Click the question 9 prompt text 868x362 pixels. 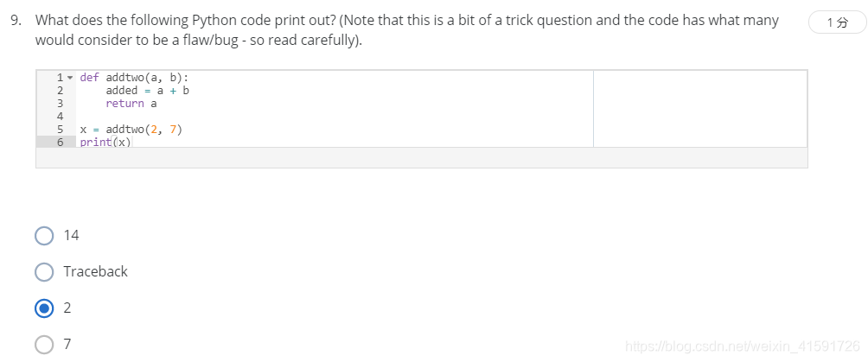(x=407, y=30)
